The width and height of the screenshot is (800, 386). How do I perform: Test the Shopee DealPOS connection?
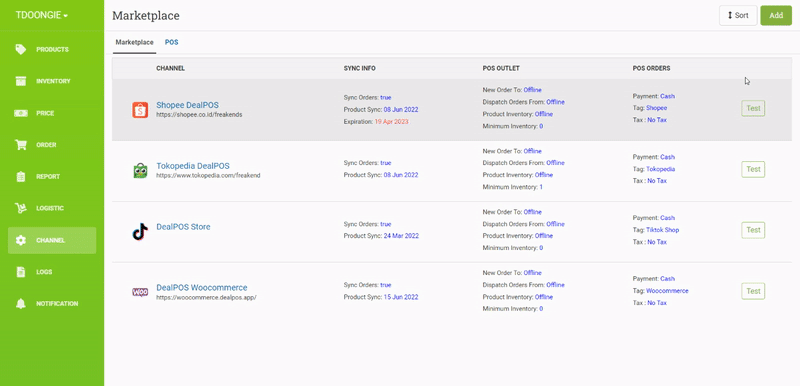pyautogui.click(x=753, y=108)
